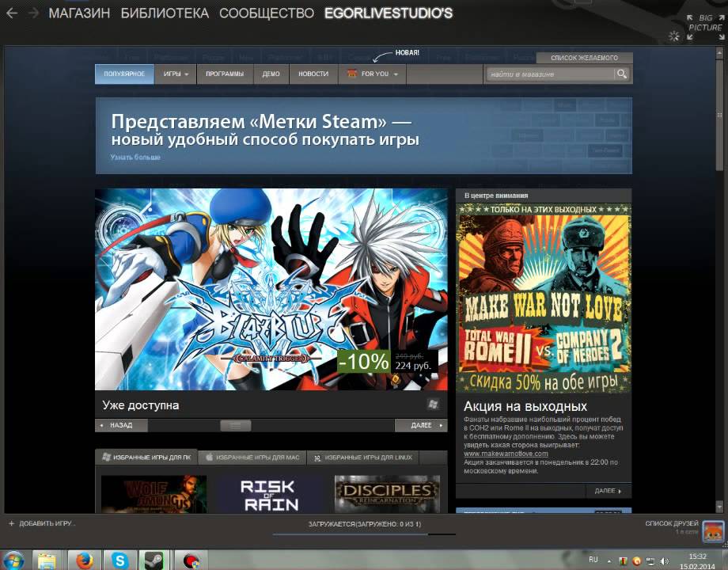The height and width of the screenshot is (570, 728).
Task: Click the scrollbar up arrow
Action: 719,53
